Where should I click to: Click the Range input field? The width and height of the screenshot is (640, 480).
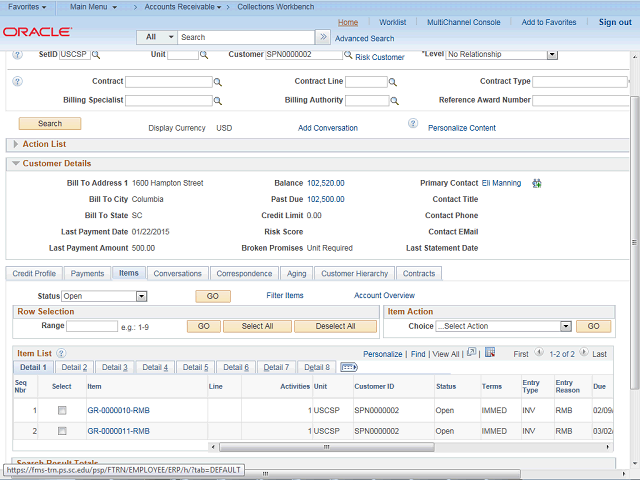92,327
